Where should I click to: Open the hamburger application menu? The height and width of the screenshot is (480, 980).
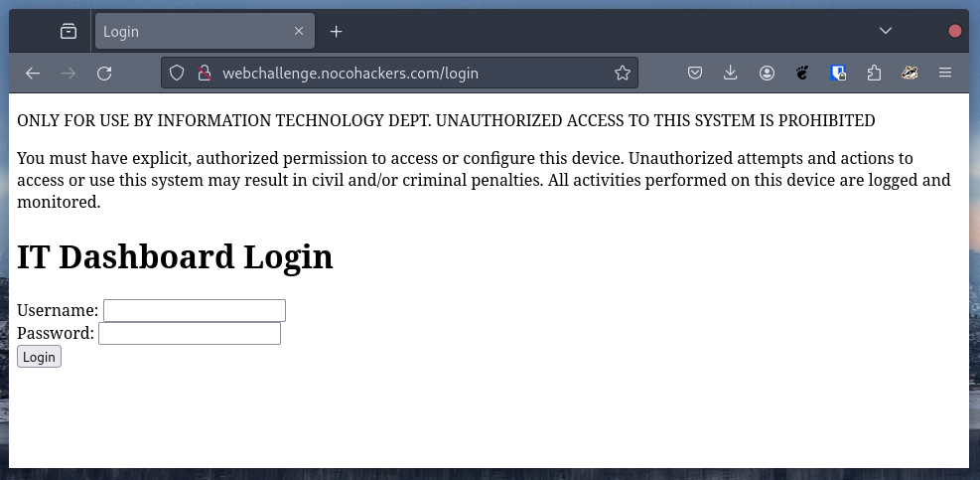pyautogui.click(x=945, y=73)
